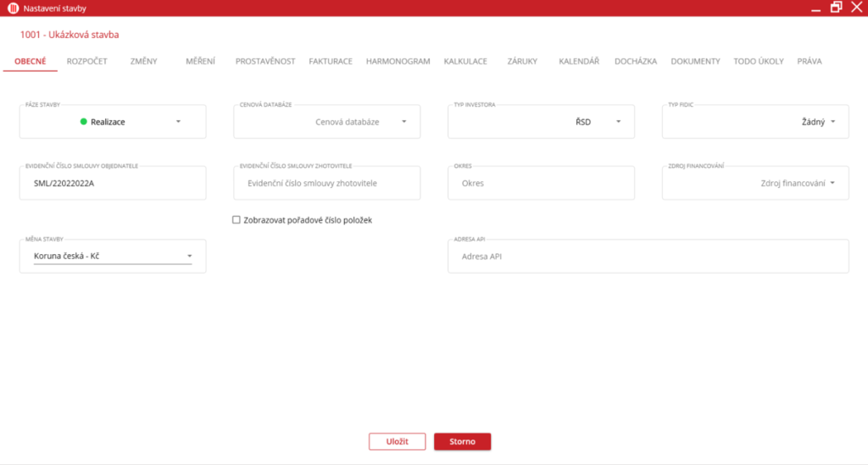The image size is (868, 465).
Task: Enable Zobrazovat pořadové číslo položek checkbox
Action: (236, 220)
